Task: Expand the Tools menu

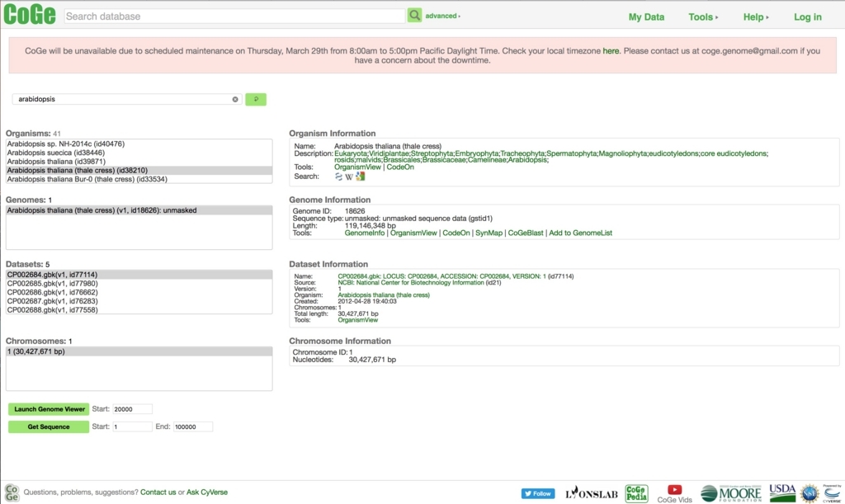Action: (x=703, y=16)
